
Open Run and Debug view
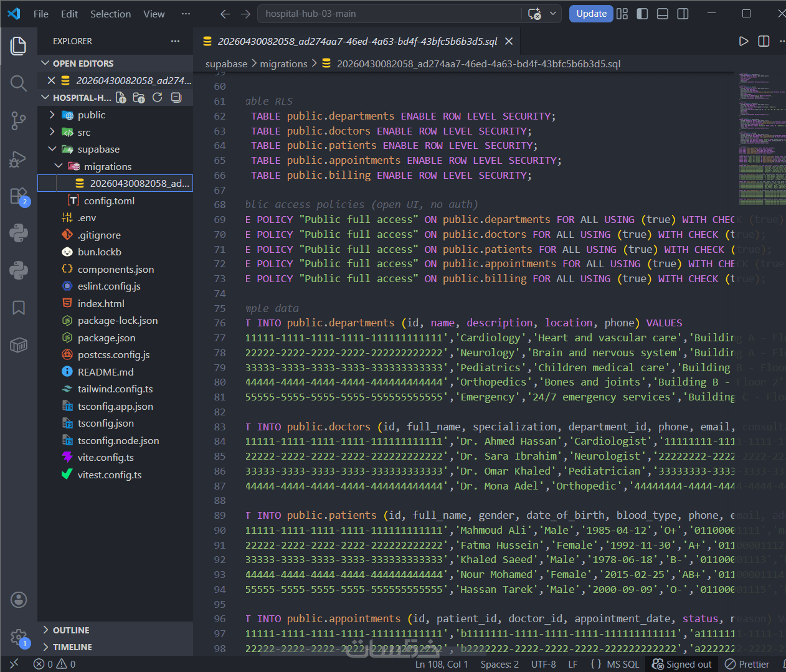click(x=19, y=159)
